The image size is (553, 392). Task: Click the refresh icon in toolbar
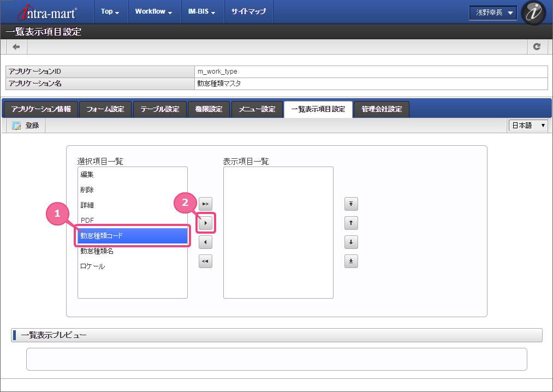point(537,46)
